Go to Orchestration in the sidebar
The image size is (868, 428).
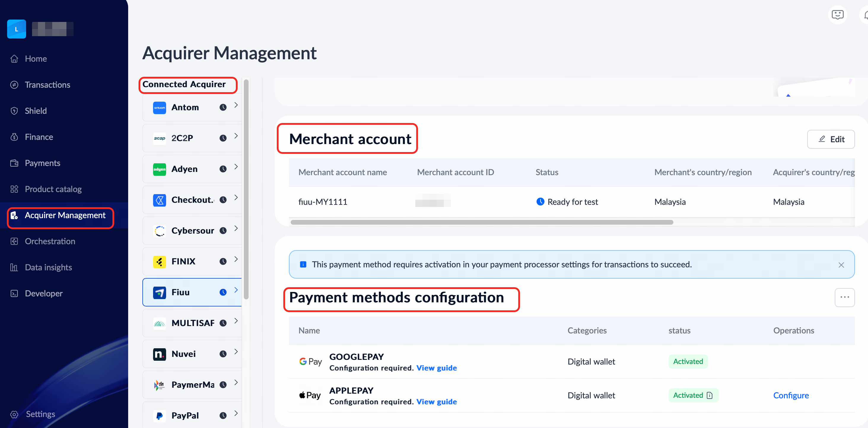tap(50, 242)
